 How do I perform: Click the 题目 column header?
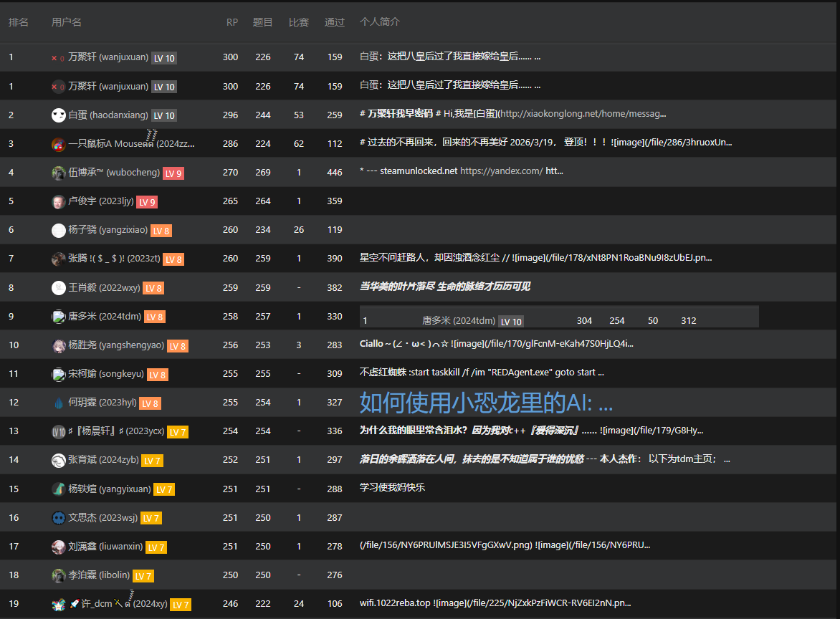point(262,22)
